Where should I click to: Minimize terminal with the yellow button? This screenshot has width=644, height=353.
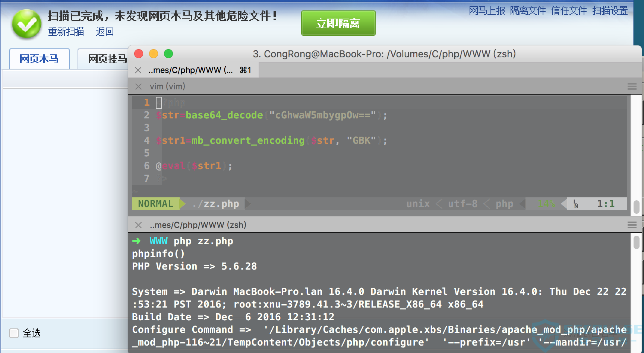[x=154, y=54]
